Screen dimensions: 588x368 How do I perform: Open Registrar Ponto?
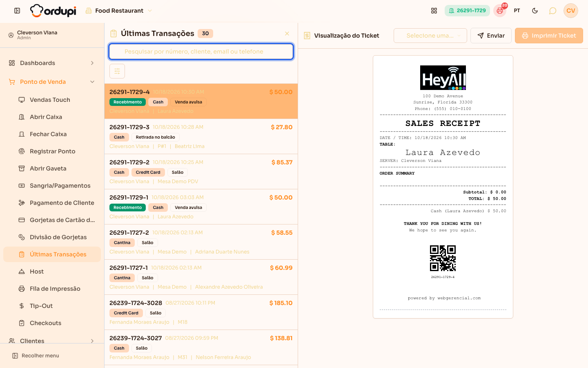(x=52, y=151)
